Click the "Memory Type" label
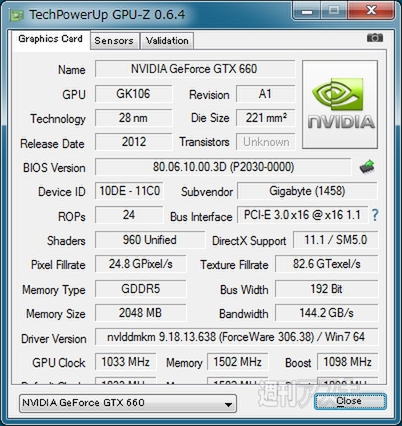The height and width of the screenshot is (426, 402). tap(54, 290)
